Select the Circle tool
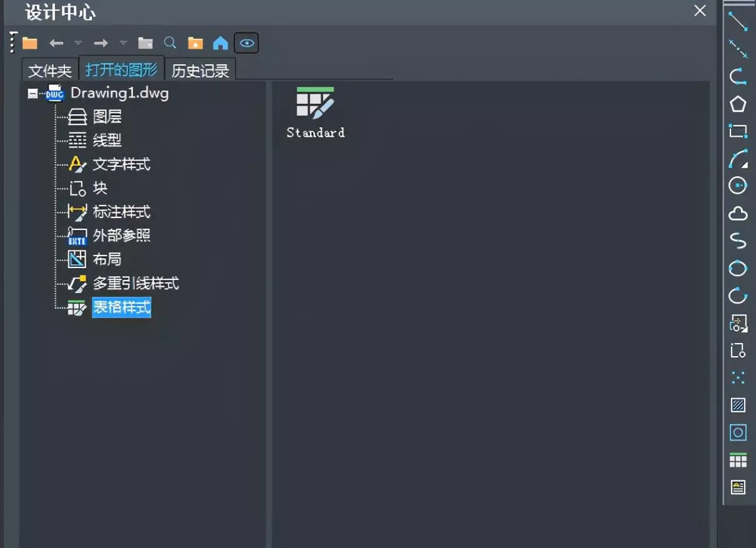This screenshot has width=756, height=548. tap(738, 186)
